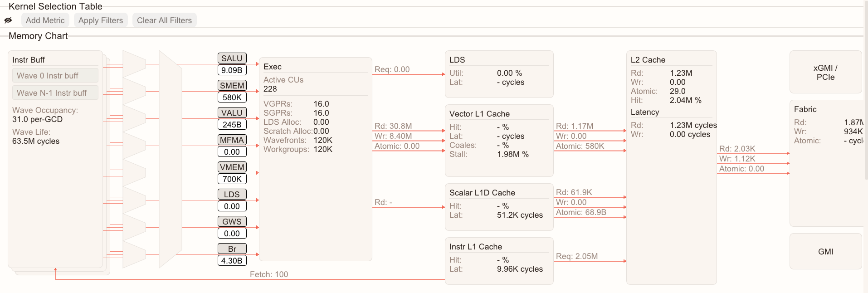Select the VMEM instruction label
The image size is (868, 293).
[232, 167]
